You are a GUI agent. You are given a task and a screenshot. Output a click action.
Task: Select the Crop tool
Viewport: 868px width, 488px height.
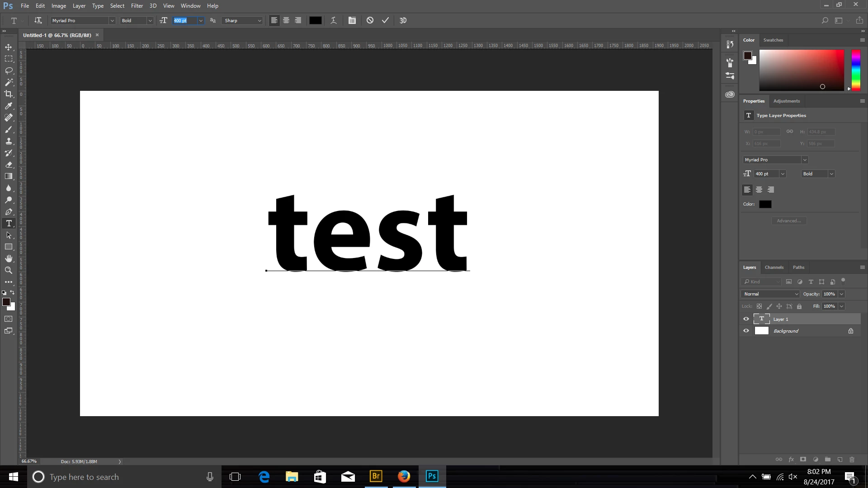tap(9, 94)
